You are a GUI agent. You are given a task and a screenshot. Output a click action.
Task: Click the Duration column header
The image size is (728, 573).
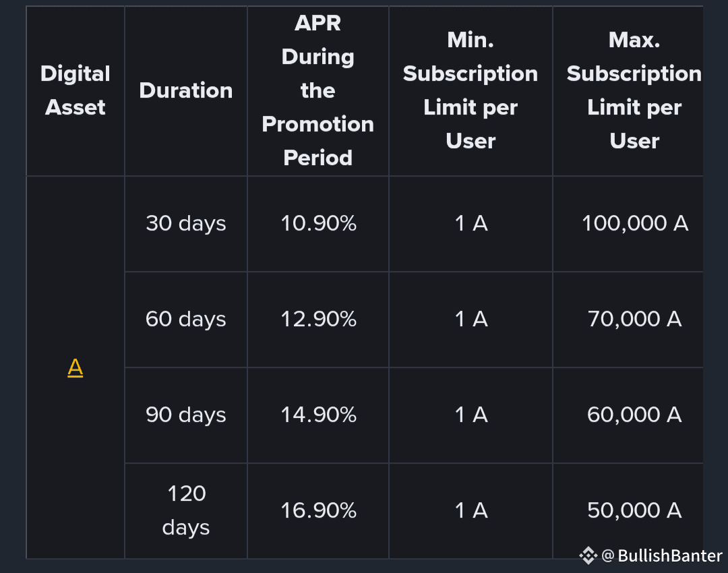[x=186, y=90]
